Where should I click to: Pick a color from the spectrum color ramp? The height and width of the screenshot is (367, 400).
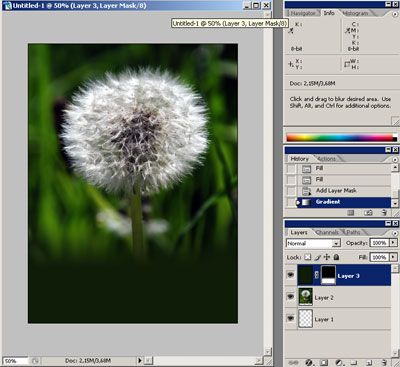(x=339, y=137)
